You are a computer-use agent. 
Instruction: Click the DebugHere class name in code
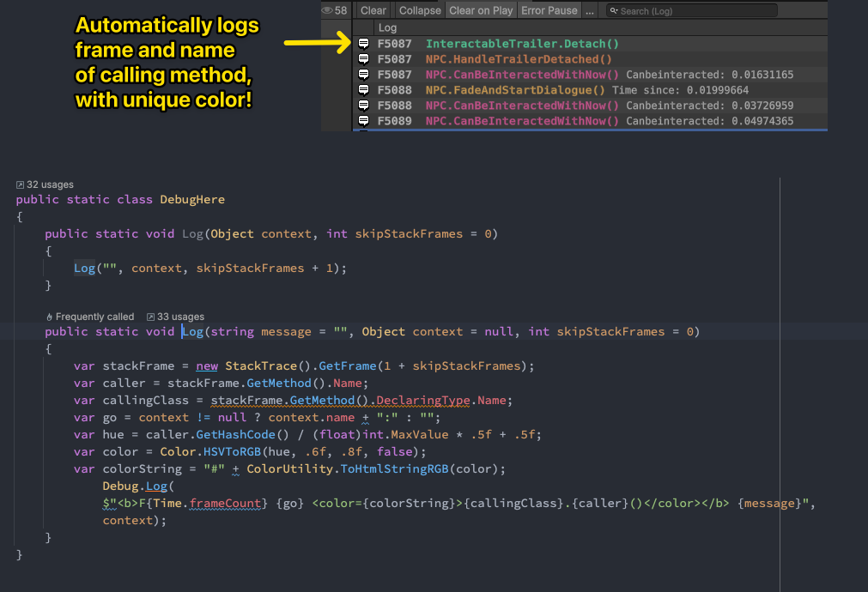pos(192,199)
